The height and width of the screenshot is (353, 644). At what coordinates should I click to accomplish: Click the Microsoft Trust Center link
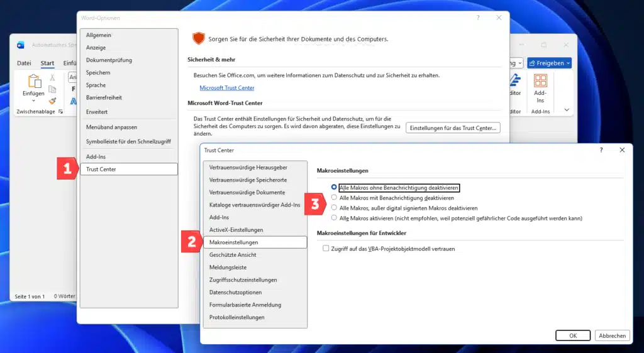pos(226,88)
